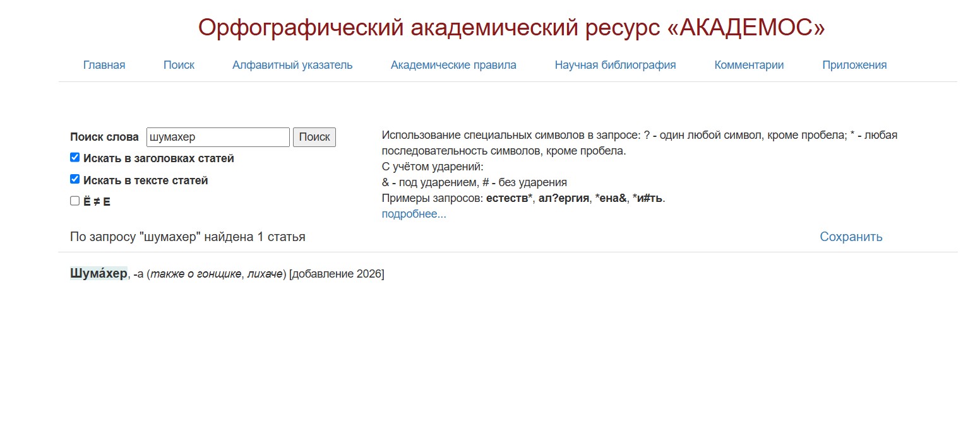980x436 pixels.
Task: Open the Главная navigation link
Action: [104, 65]
